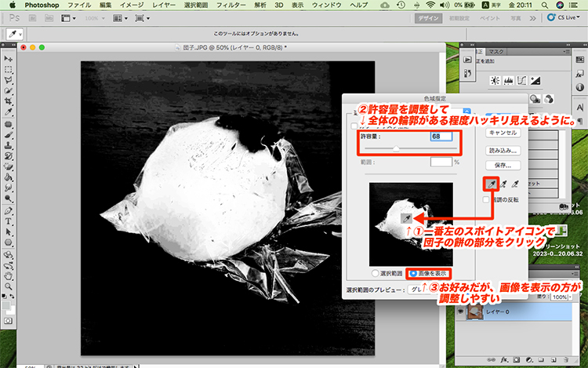Toggle the 階調の反転 checkbox
Image resolution: width=588 pixels, height=368 pixels.
487,200
